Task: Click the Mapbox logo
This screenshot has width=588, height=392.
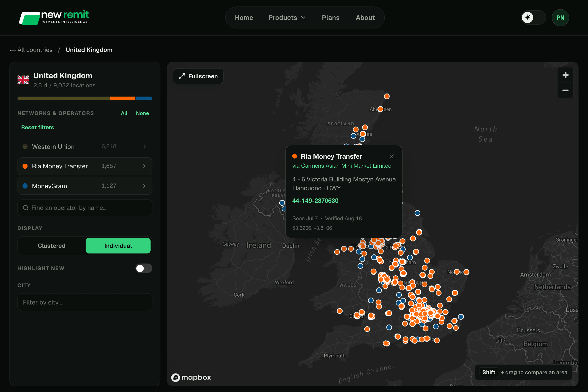Action: (191, 377)
